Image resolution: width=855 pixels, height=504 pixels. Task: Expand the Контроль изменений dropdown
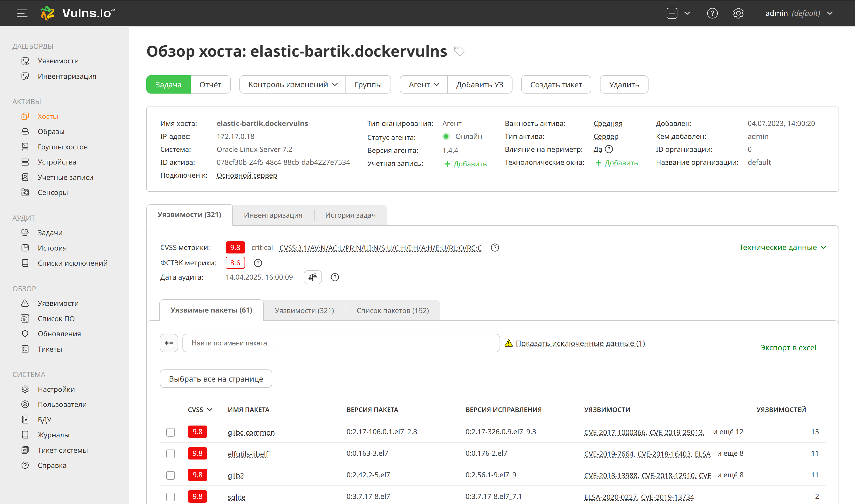coord(293,84)
